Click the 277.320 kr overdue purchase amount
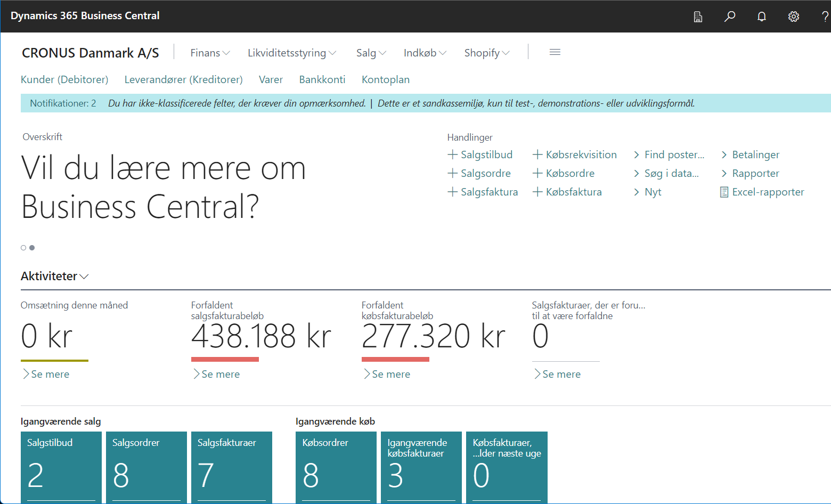Viewport: 831px width, 504px height. click(x=433, y=336)
